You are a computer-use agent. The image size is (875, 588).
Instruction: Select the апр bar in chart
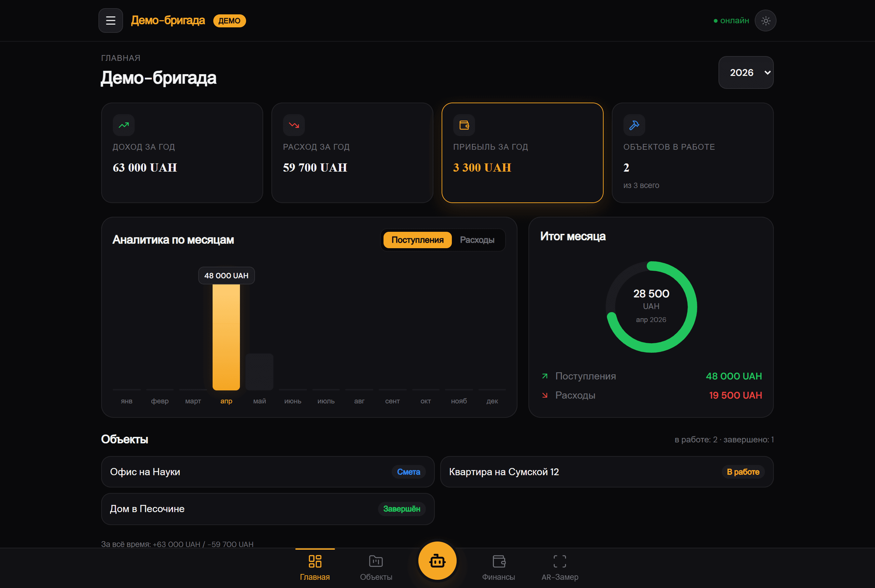coord(226,337)
